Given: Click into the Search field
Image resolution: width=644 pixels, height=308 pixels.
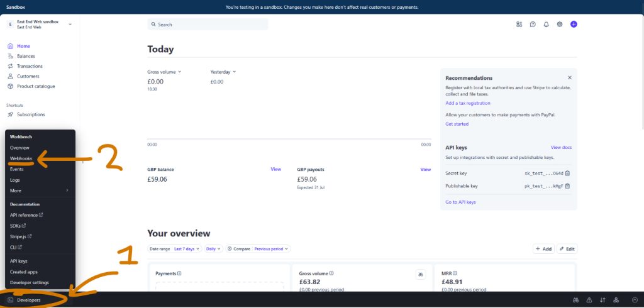Looking at the screenshot, I should point(208,25).
